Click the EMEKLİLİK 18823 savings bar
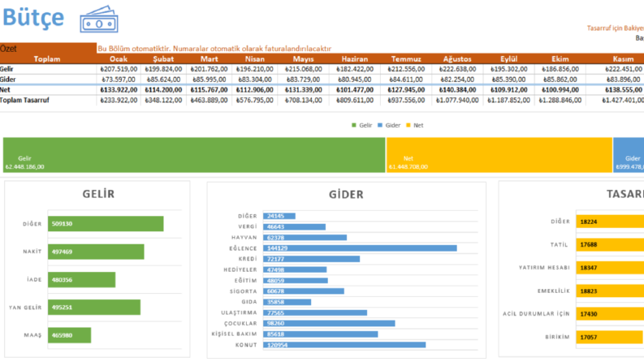Viewport: 644px width, 362px height. tap(610, 291)
